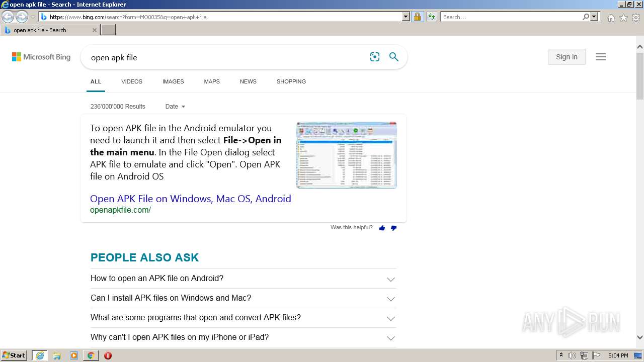Open Favorites star icon

tap(623, 18)
